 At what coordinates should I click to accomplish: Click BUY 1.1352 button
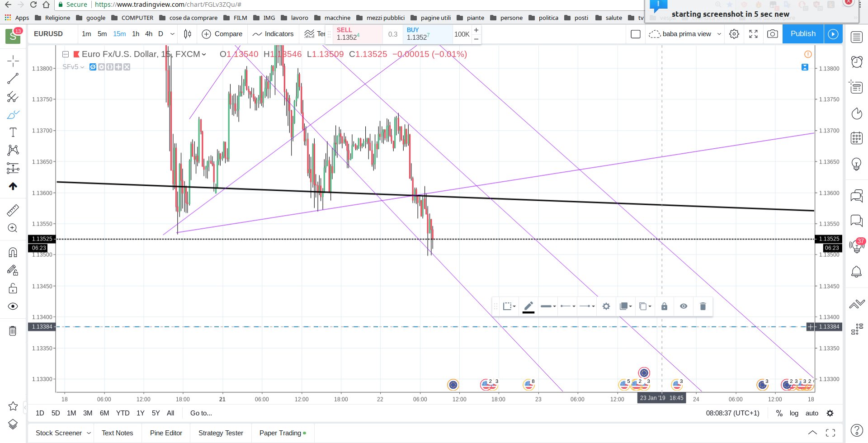[x=428, y=34]
